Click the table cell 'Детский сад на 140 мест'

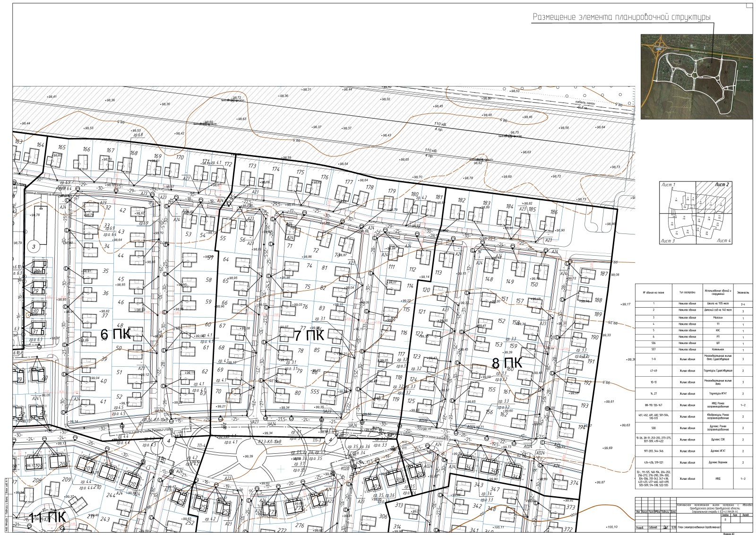718,311
